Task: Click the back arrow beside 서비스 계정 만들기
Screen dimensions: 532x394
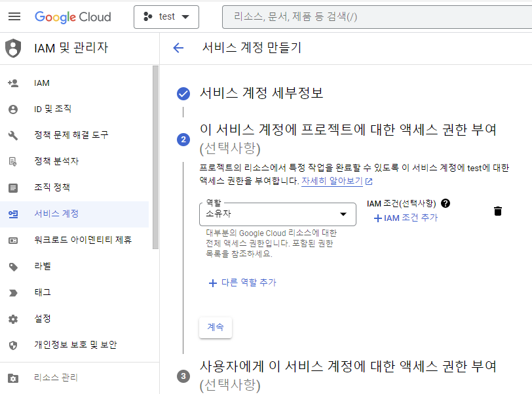Action: pyautogui.click(x=178, y=48)
